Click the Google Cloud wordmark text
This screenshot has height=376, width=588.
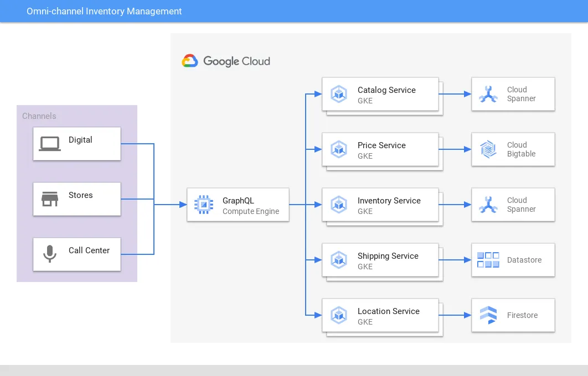tap(236, 61)
